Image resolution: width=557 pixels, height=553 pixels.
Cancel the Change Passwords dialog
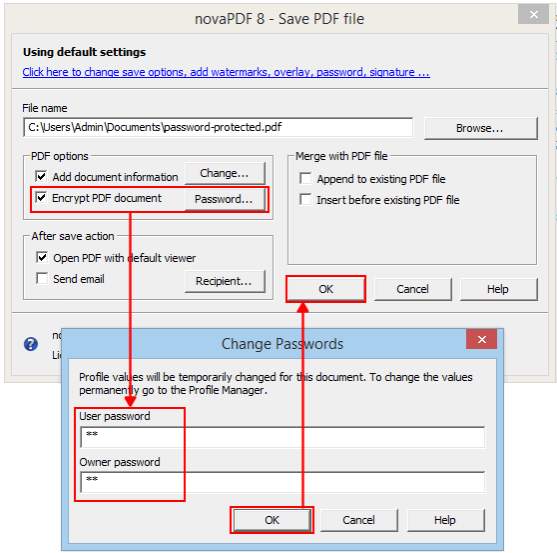359,520
